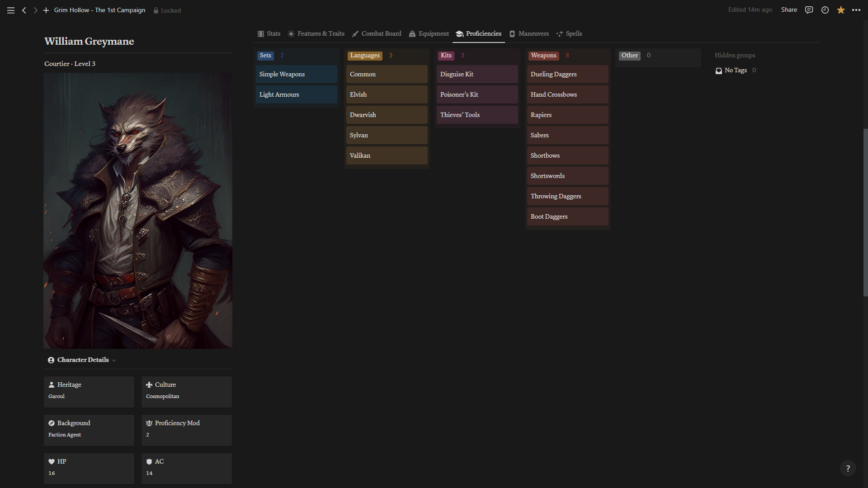The image size is (868, 488).
Task: Click the Locked page indicator
Action: 167,10
